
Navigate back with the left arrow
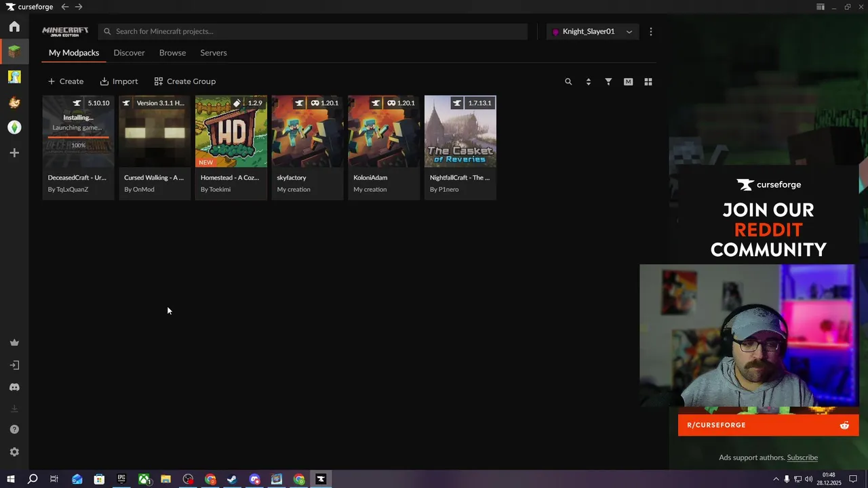(x=64, y=7)
